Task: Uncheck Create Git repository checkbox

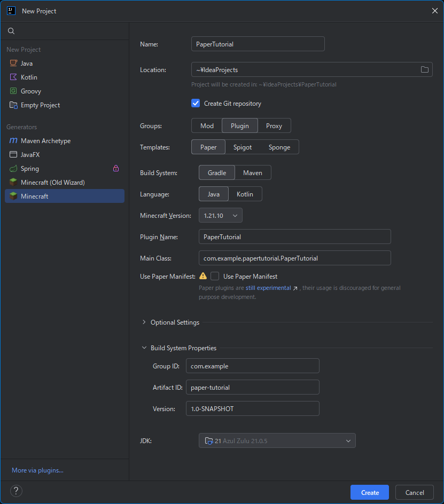Action: [196, 104]
